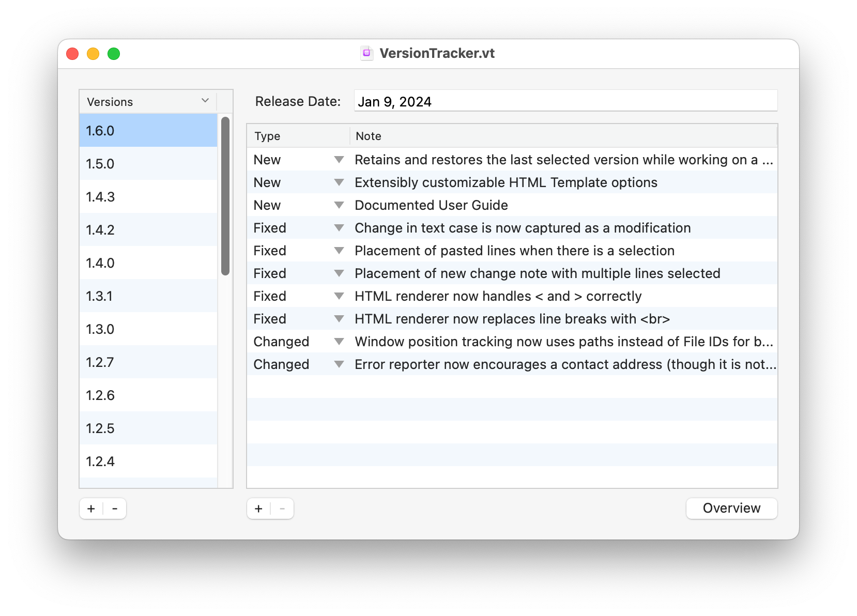Screen dimensions: 857x616
Task: Click the disabled minus button below notes table
Action: coord(282,509)
